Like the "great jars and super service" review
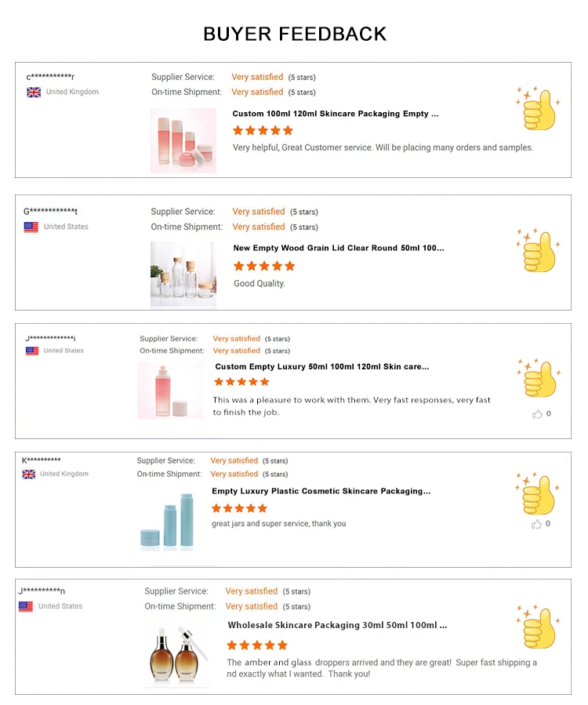This screenshot has height=705, width=588. tap(537, 524)
